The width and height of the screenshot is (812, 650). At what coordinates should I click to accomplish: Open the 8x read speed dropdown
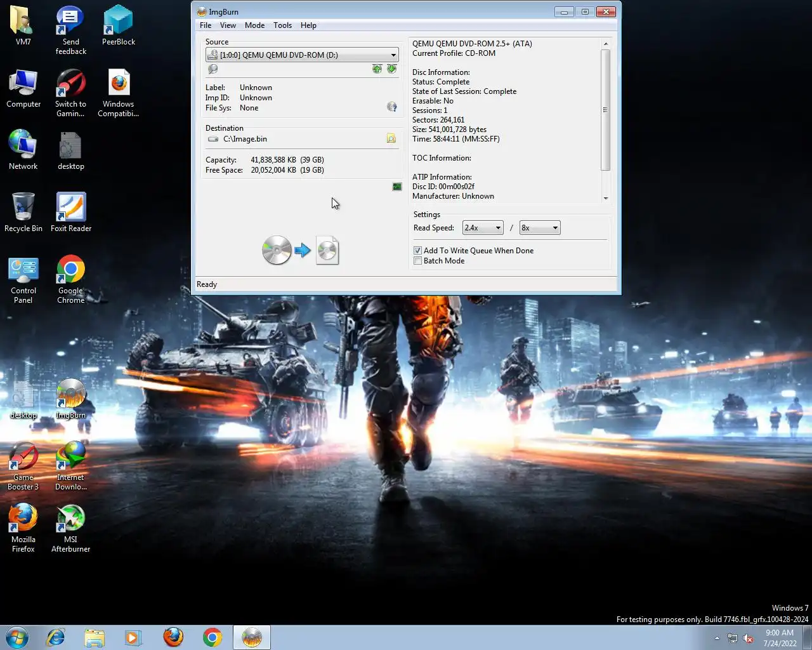(x=540, y=227)
